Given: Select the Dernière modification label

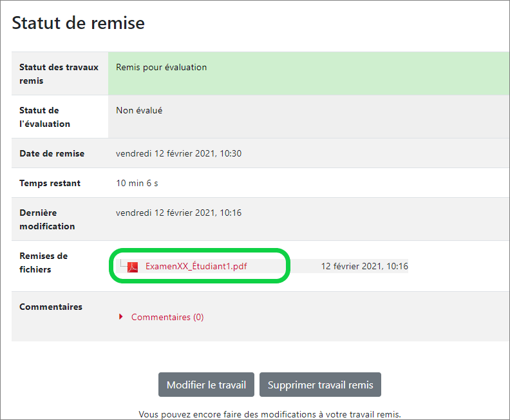Looking at the screenshot, I should [47, 219].
